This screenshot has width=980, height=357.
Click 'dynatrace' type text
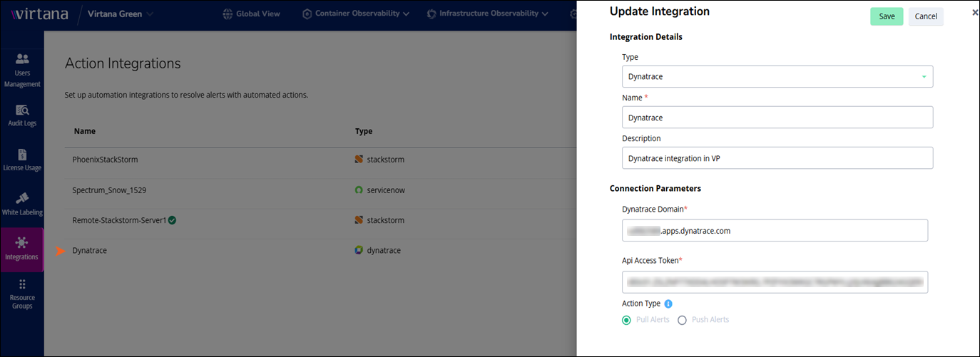pos(384,251)
